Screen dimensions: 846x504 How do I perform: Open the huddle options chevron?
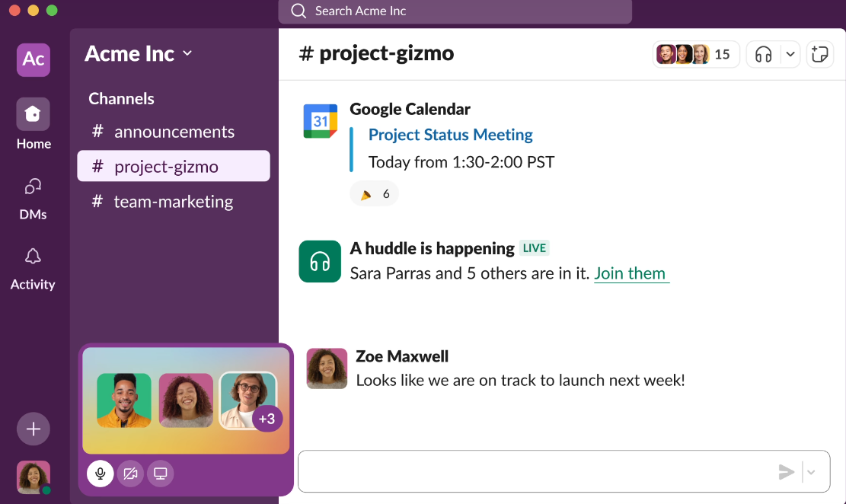(x=790, y=55)
